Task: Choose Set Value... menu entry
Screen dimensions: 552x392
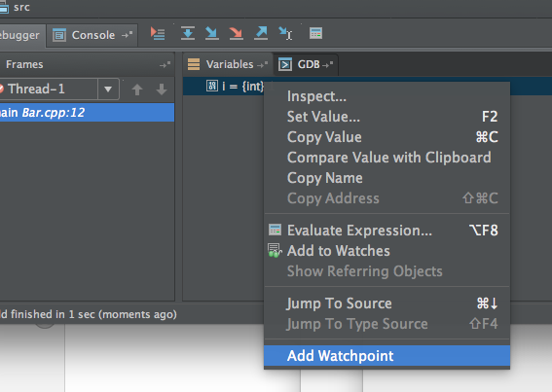Action: [386, 117]
